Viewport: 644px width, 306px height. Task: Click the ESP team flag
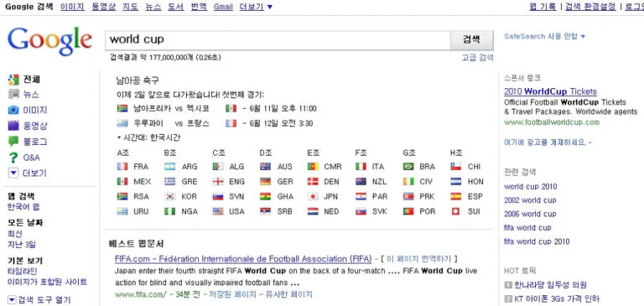456,197
